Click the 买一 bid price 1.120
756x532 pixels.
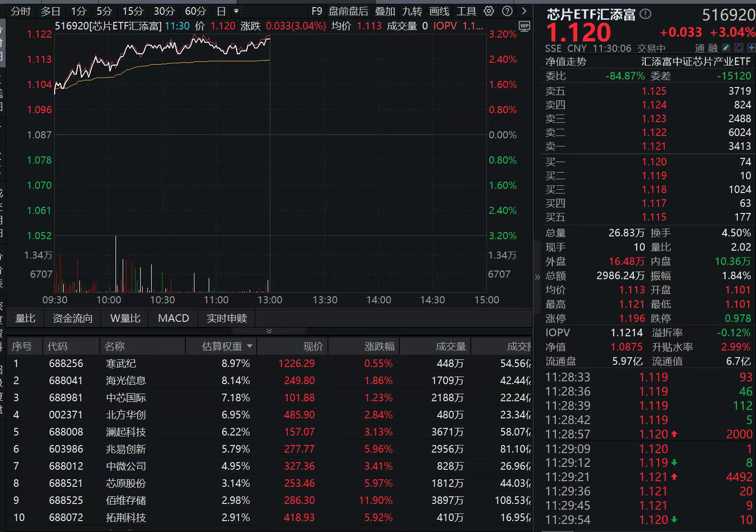[x=654, y=162]
